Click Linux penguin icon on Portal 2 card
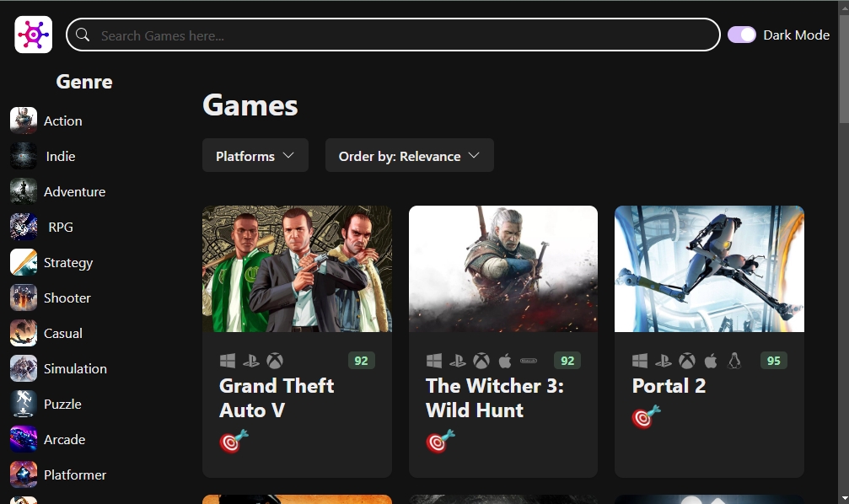The width and height of the screenshot is (849, 504). coord(734,361)
